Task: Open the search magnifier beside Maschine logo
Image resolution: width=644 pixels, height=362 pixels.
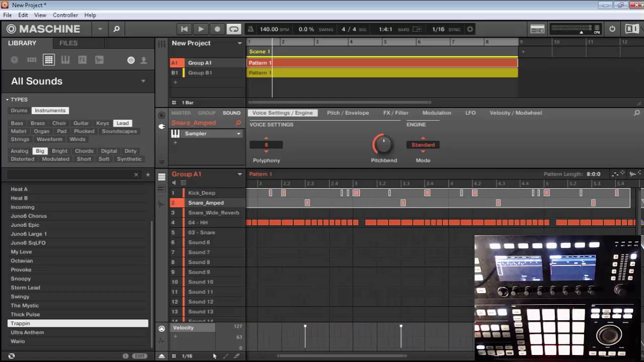Action: (116, 29)
